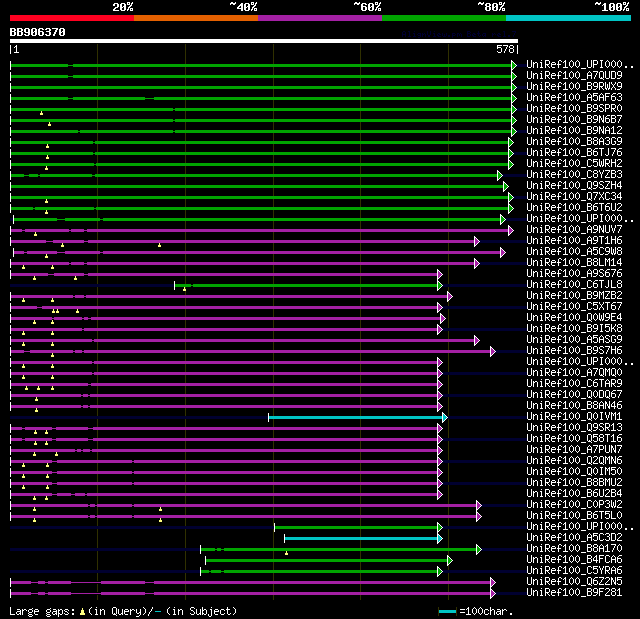Image resolution: width=640 pixels, height=619 pixels.
Task: Click the purple ~60% legend color bar
Action: tap(320, 18)
